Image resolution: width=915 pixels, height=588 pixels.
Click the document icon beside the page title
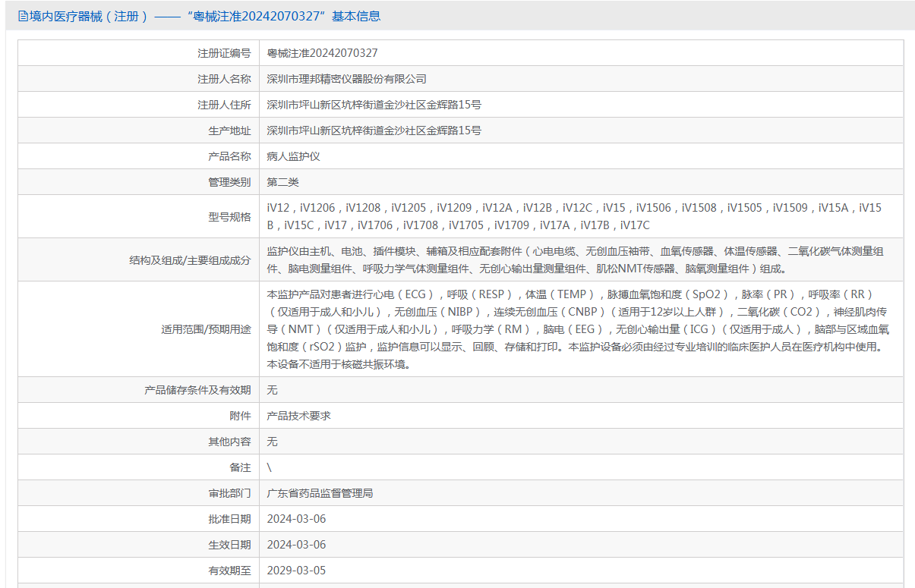[x=23, y=16]
